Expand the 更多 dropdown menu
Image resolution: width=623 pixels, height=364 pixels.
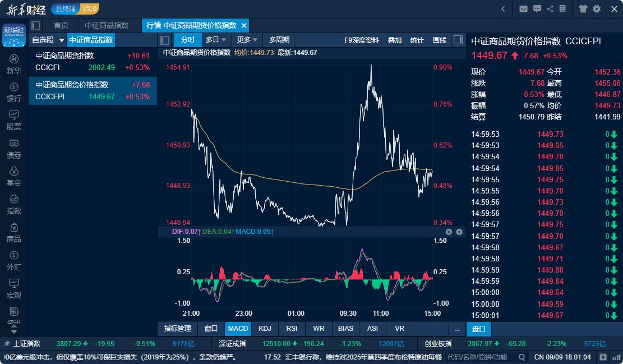[x=247, y=40]
